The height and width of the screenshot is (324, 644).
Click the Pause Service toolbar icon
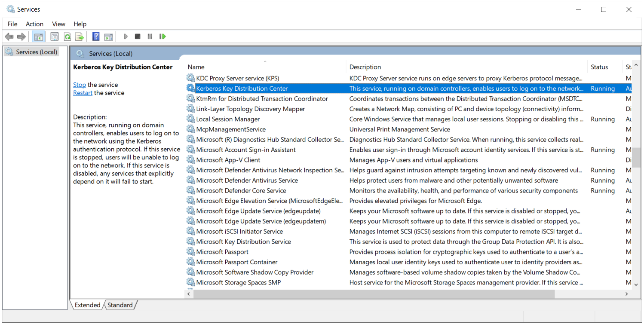(150, 37)
